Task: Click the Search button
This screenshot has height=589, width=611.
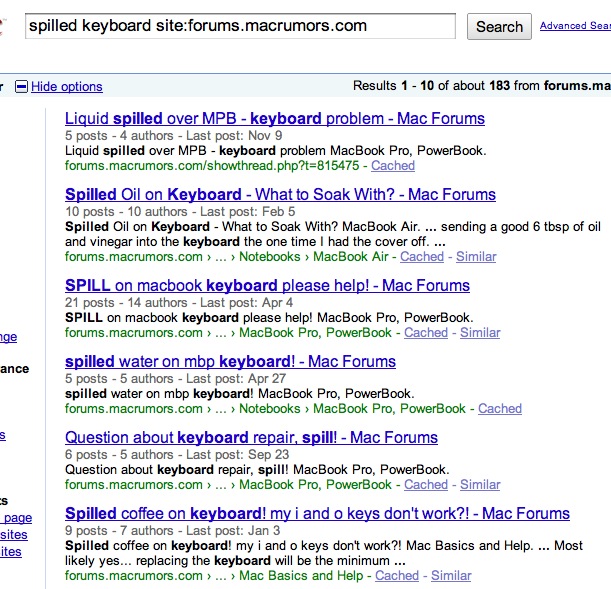Action: [x=499, y=26]
